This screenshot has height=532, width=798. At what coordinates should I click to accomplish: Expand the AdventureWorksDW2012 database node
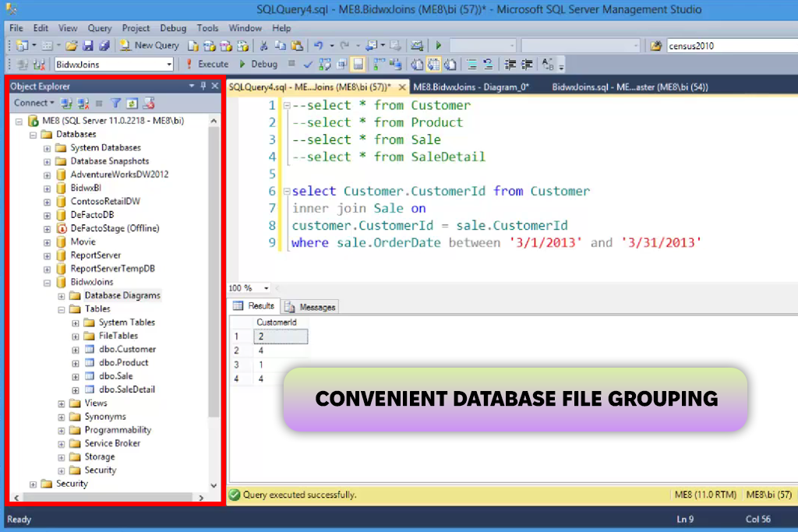click(x=47, y=175)
